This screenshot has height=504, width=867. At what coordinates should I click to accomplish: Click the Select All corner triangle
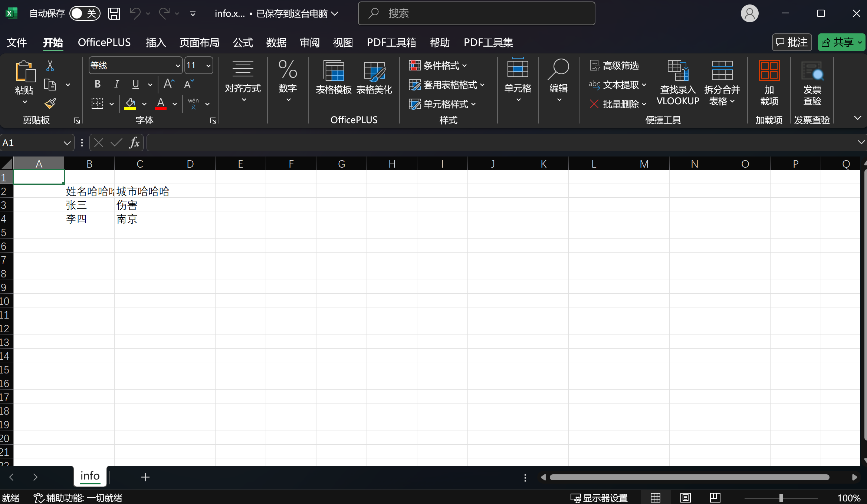point(7,164)
